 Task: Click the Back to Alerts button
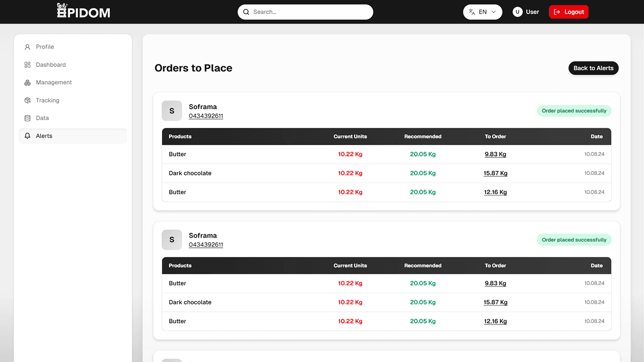(x=593, y=68)
